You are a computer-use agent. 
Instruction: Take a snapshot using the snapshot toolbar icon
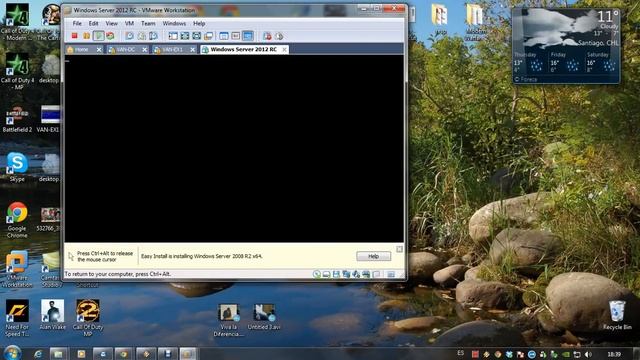pos(129,36)
